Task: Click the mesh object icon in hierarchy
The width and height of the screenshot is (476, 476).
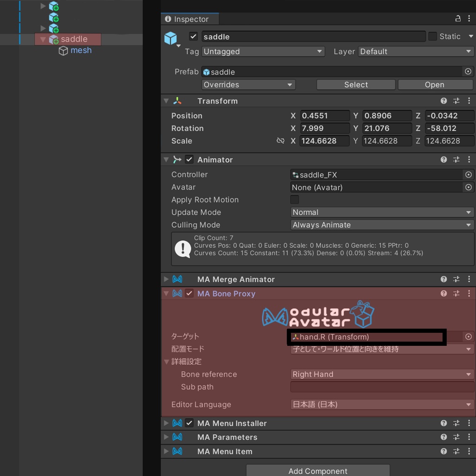Action: tap(63, 51)
